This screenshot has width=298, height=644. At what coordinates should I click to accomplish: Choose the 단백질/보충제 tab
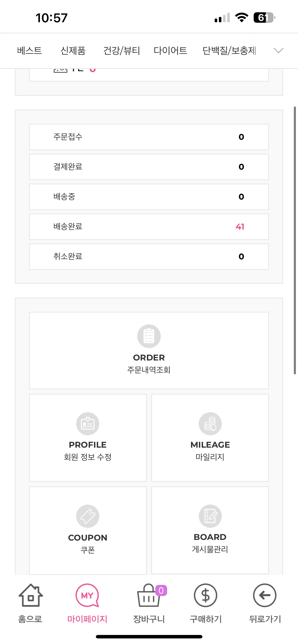tap(230, 51)
